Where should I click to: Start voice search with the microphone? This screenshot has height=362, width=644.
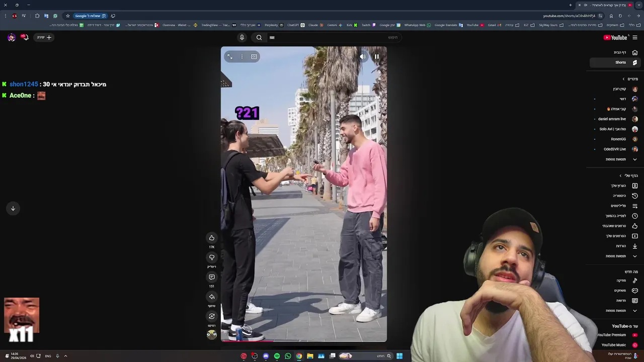[242, 37]
